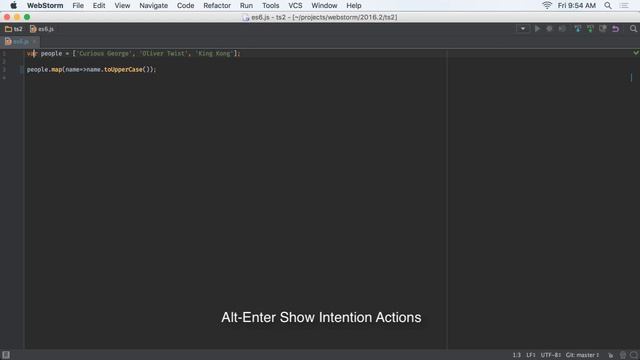This screenshot has height=360, width=640.
Task: Click the 'Oliver Twist' string
Action: coord(164,53)
